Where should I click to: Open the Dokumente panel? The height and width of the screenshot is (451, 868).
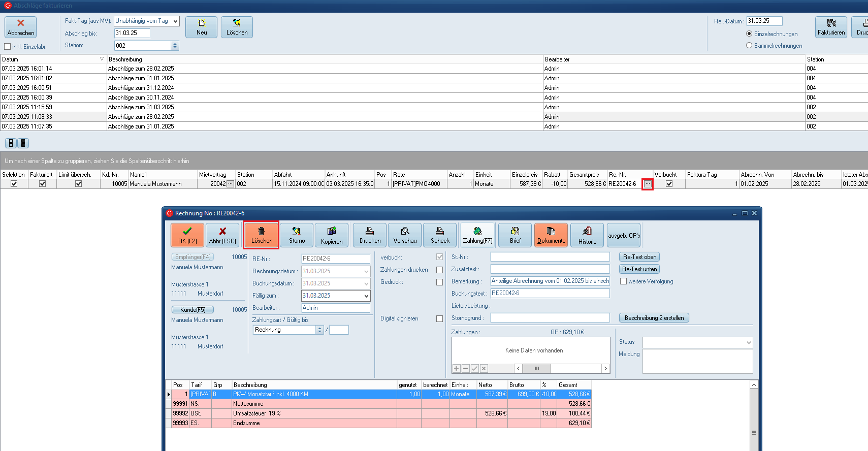(x=551, y=235)
